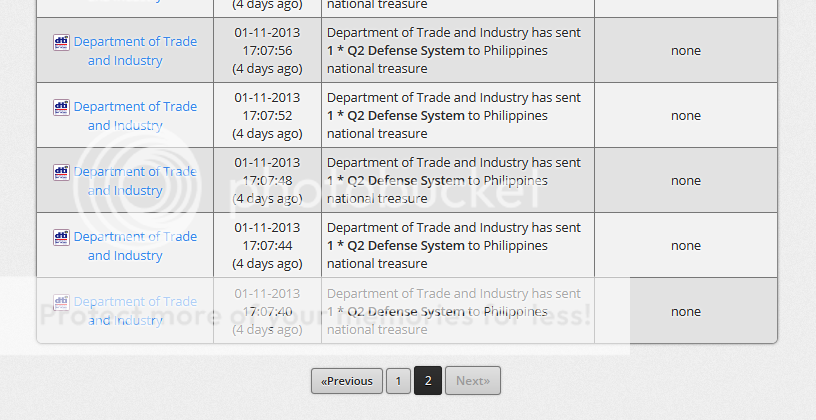Select current page 2 button
The height and width of the screenshot is (420, 816).
[x=428, y=381]
